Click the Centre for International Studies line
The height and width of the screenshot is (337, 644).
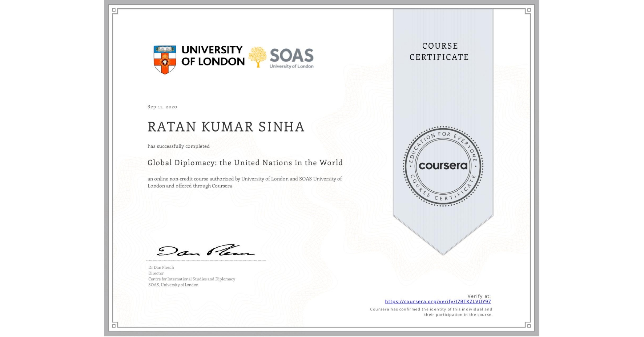pyautogui.click(x=191, y=279)
